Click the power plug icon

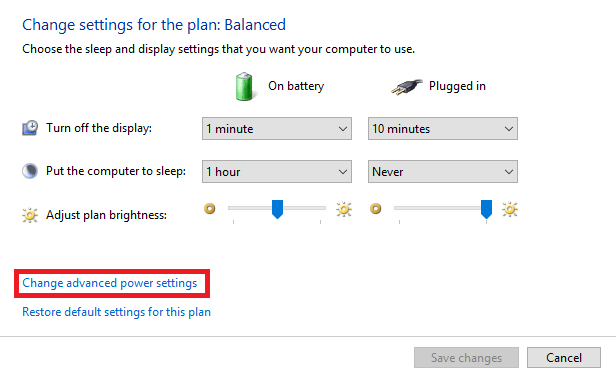407,86
